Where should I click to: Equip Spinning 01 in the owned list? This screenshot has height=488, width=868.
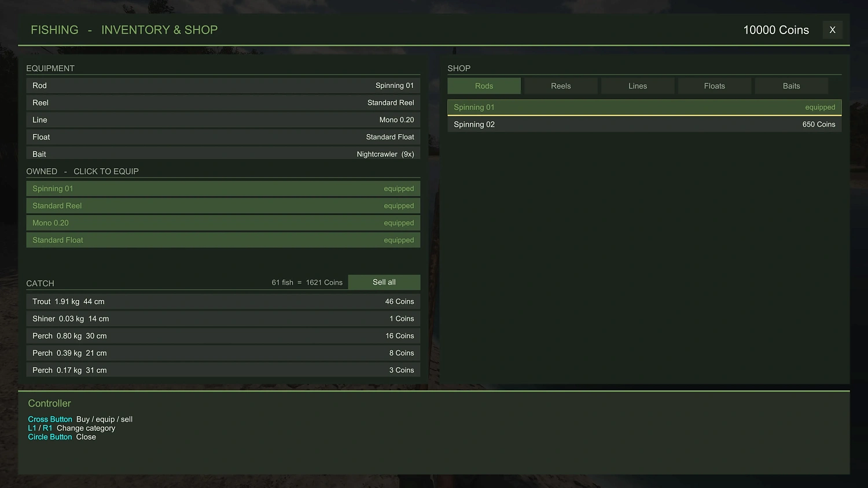pos(223,188)
